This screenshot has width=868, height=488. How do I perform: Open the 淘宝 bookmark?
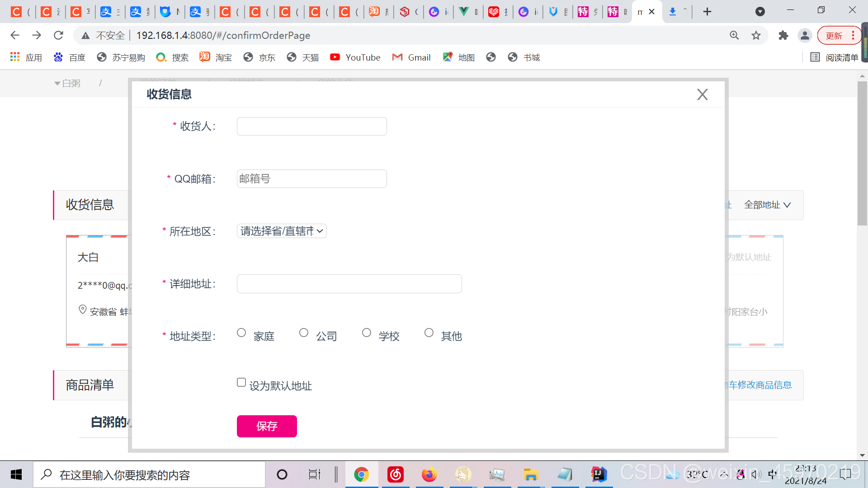click(x=216, y=57)
